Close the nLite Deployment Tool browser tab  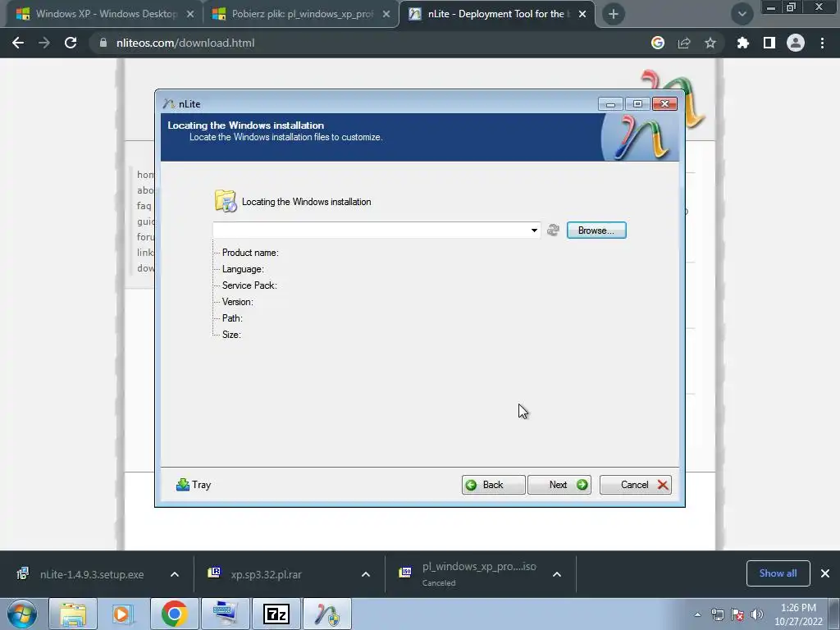pyautogui.click(x=582, y=14)
